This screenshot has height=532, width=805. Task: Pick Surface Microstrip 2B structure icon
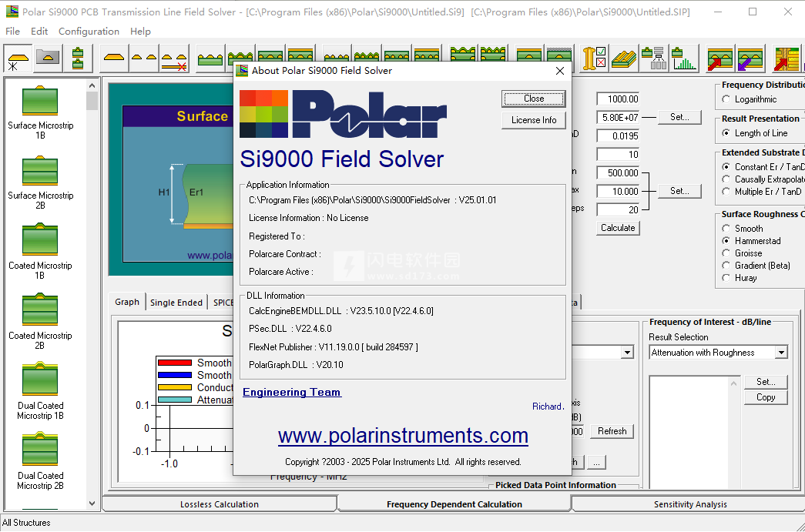(x=40, y=172)
